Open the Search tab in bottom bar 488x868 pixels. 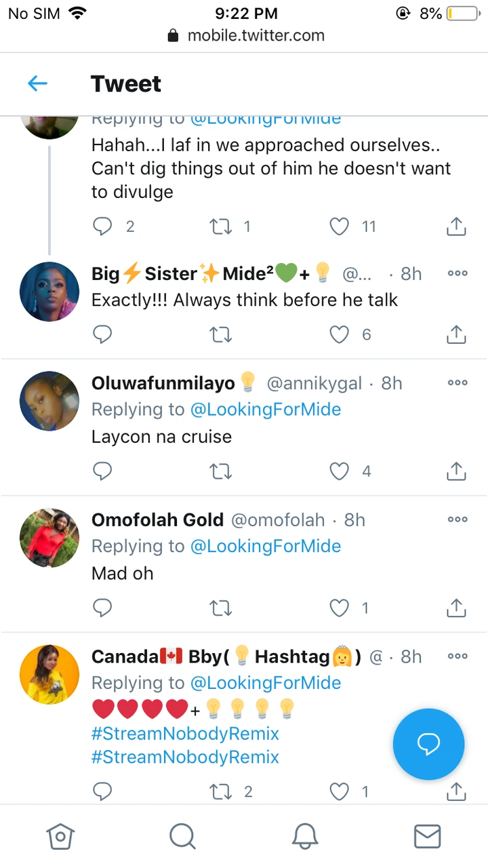point(182,836)
